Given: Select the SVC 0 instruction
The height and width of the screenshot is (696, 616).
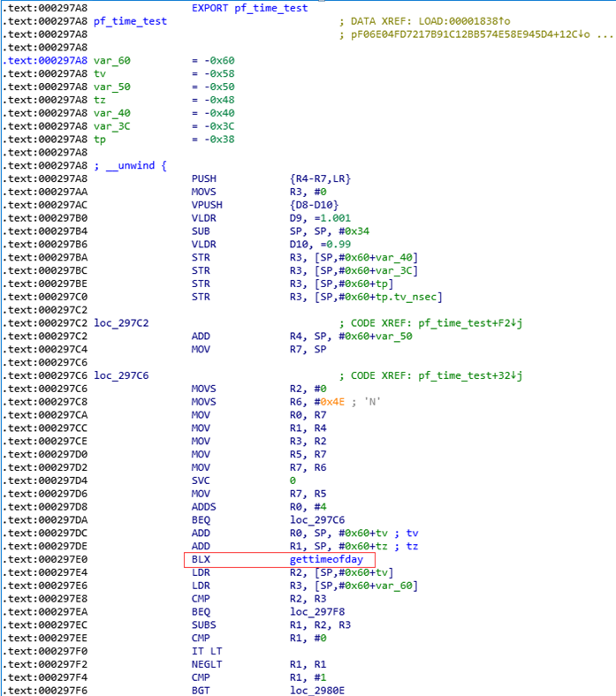Looking at the screenshot, I should [x=243, y=480].
